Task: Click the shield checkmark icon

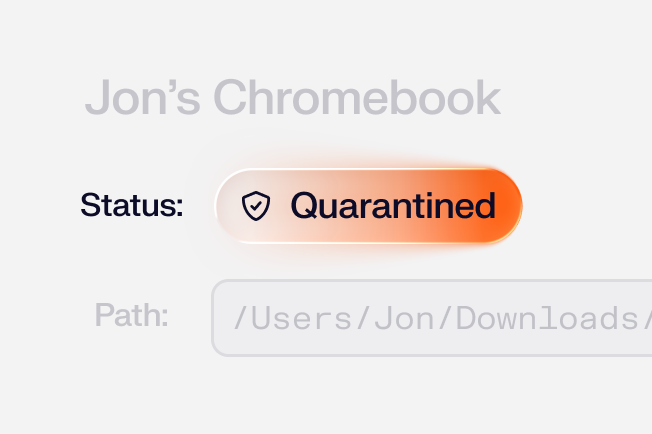Action: pos(257,206)
